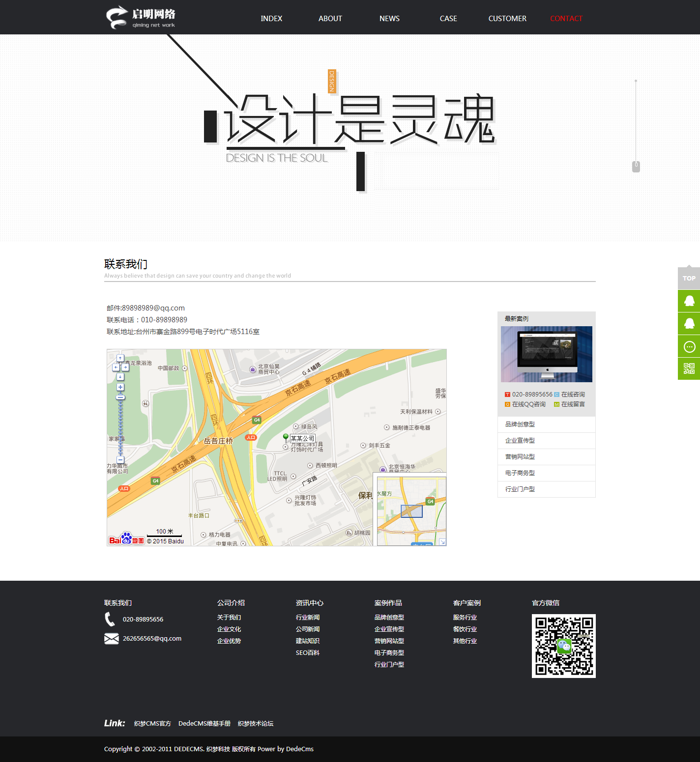Click the TOP button to scroll up
Image resolution: width=700 pixels, height=762 pixels.
[x=689, y=278]
